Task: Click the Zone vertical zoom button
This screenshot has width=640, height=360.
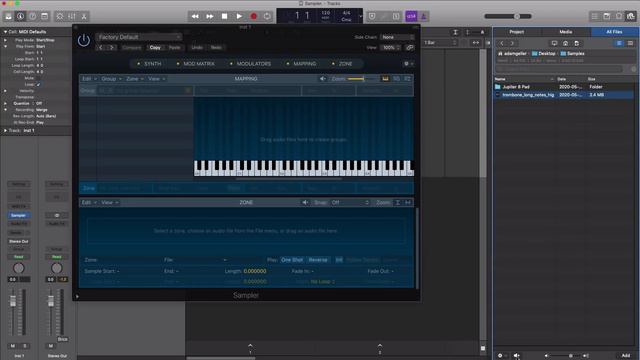Action: (398, 202)
